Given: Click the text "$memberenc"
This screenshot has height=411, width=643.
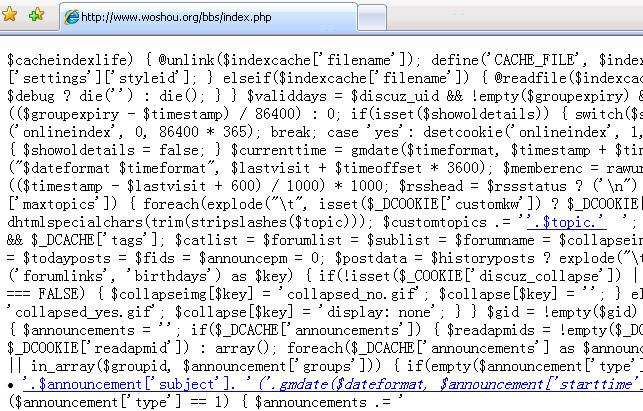Looking at the screenshot, I should click(543, 169).
